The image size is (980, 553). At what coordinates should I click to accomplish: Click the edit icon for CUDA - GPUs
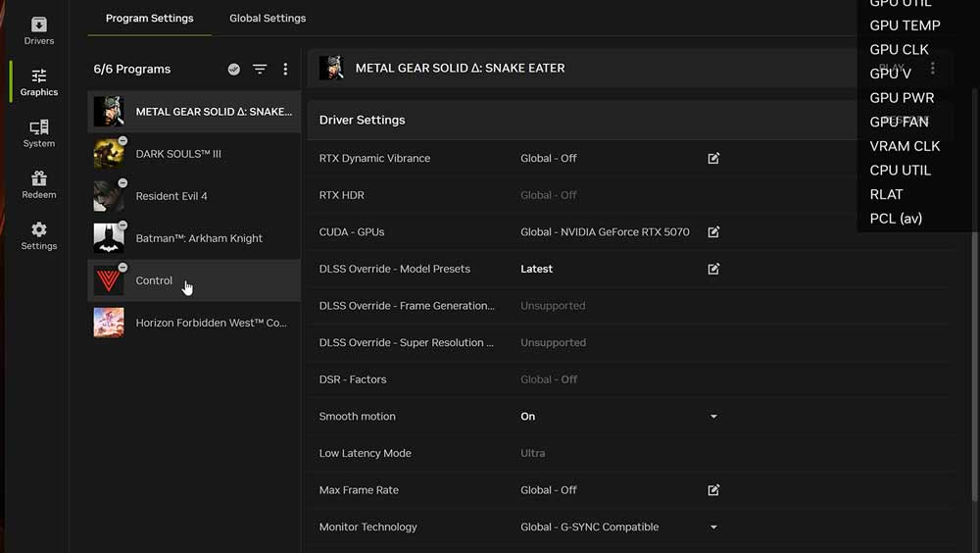713,232
